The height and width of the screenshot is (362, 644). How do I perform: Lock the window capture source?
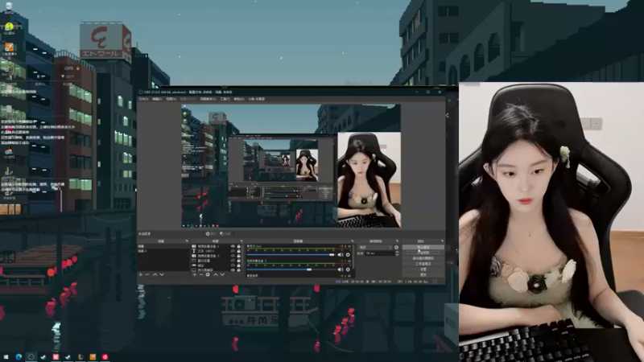click(x=238, y=261)
